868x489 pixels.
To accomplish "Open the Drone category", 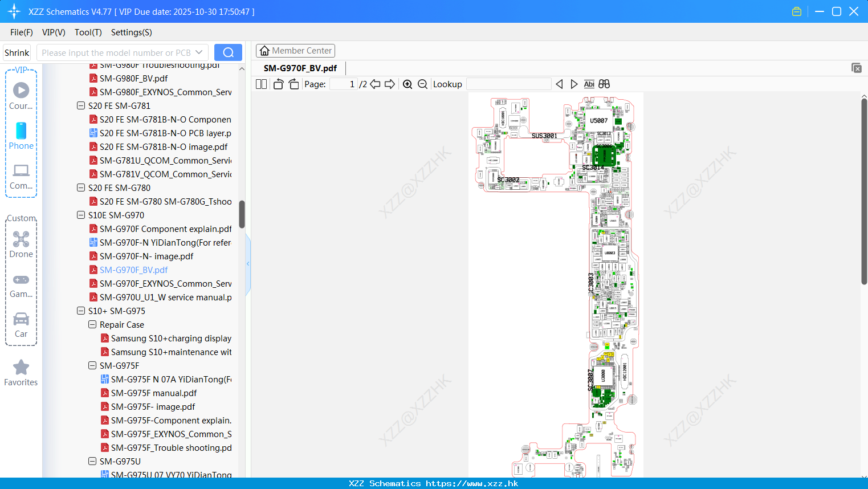I will (x=21, y=244).
